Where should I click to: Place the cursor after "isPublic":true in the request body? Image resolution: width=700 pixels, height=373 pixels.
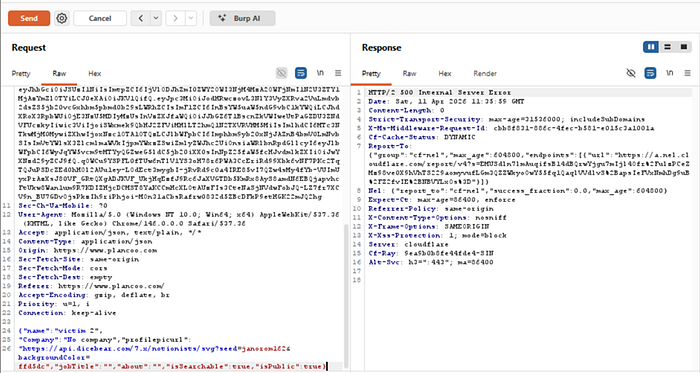click(x=326, y=366)
